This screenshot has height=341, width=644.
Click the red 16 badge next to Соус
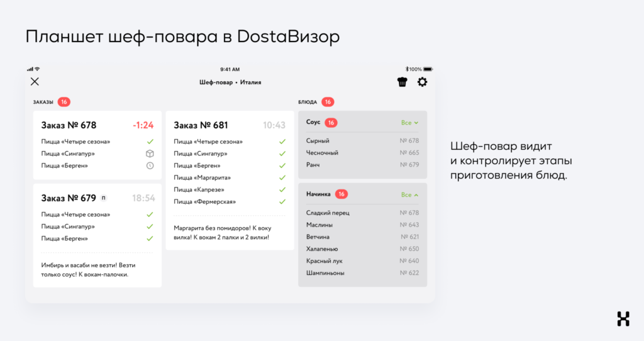tap(331, 123)
